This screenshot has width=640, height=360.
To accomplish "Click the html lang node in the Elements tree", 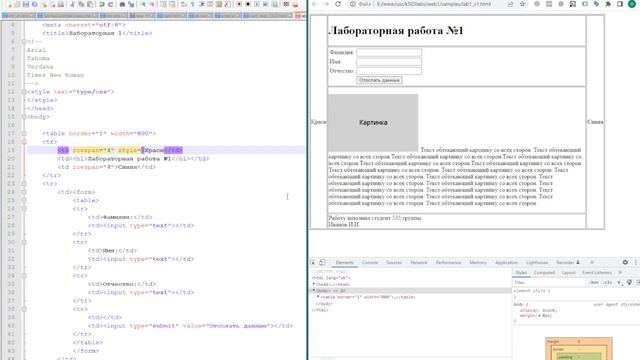I will click(331, 278).
